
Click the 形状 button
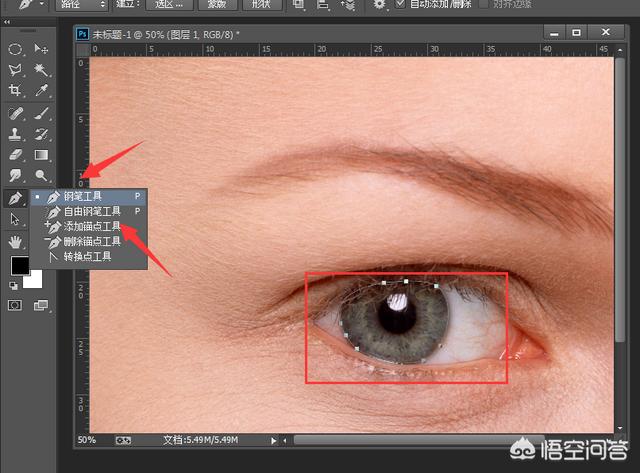264,5
